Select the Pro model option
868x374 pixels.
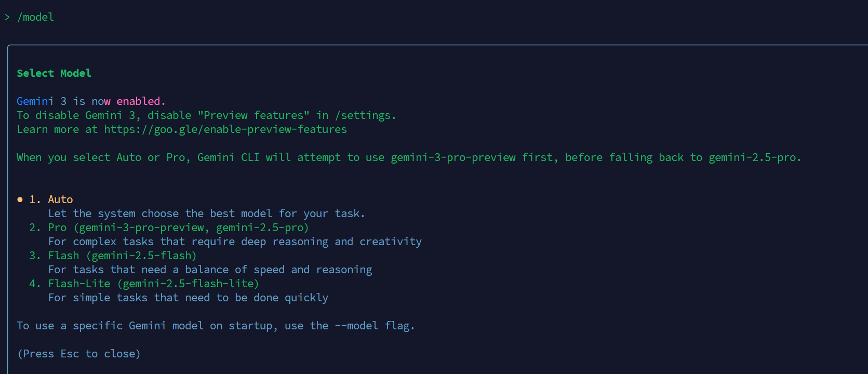click(57, 227)
